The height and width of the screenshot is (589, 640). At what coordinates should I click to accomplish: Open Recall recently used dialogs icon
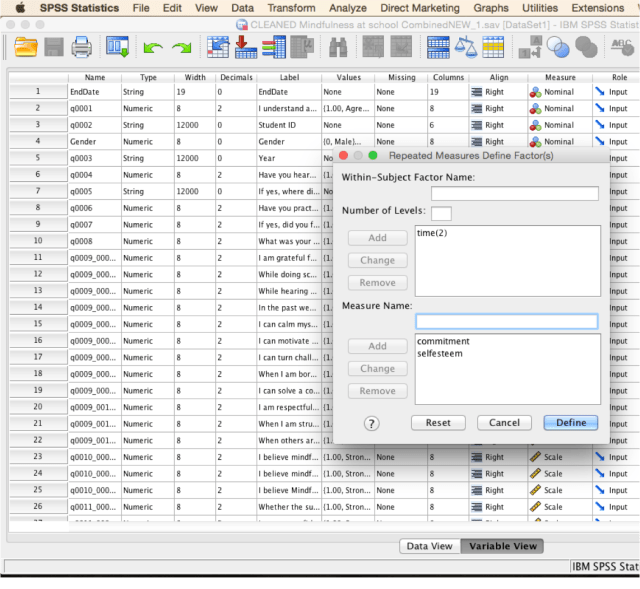118,47
